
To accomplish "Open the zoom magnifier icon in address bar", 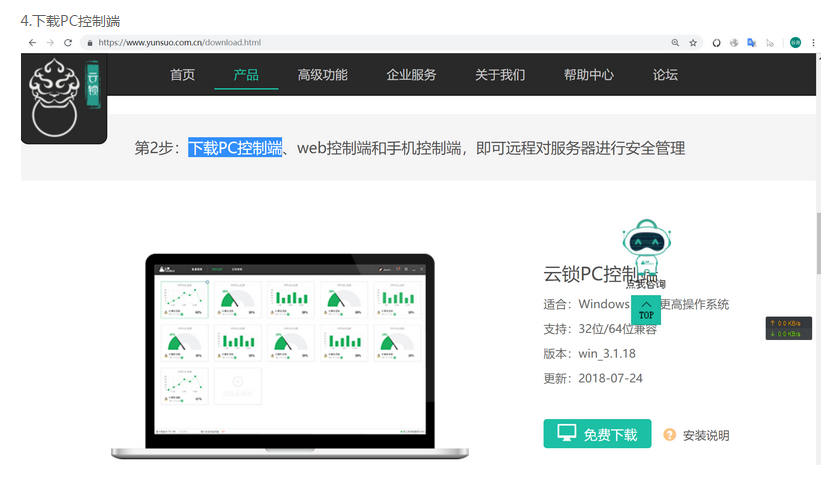I will click(675, 42).
